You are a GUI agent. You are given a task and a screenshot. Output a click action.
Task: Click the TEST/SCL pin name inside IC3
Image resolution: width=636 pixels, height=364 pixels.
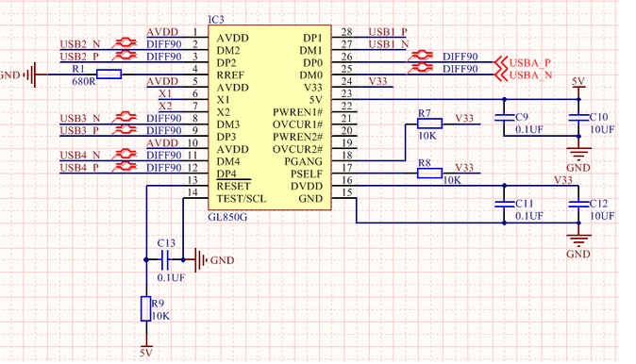point(242,199)
